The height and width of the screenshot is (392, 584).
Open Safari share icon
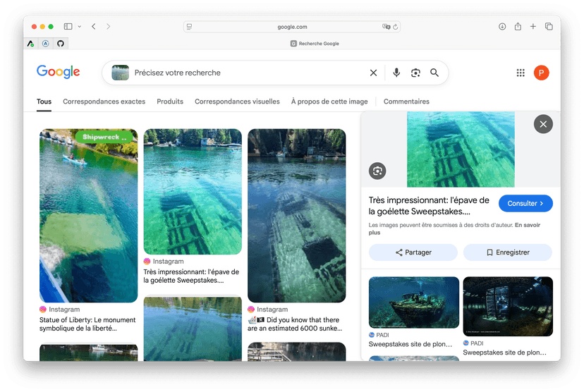pos(518,27)
